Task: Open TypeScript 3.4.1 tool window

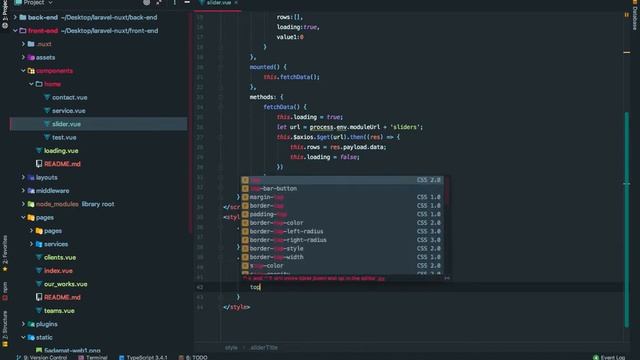Action: (143, 357)
